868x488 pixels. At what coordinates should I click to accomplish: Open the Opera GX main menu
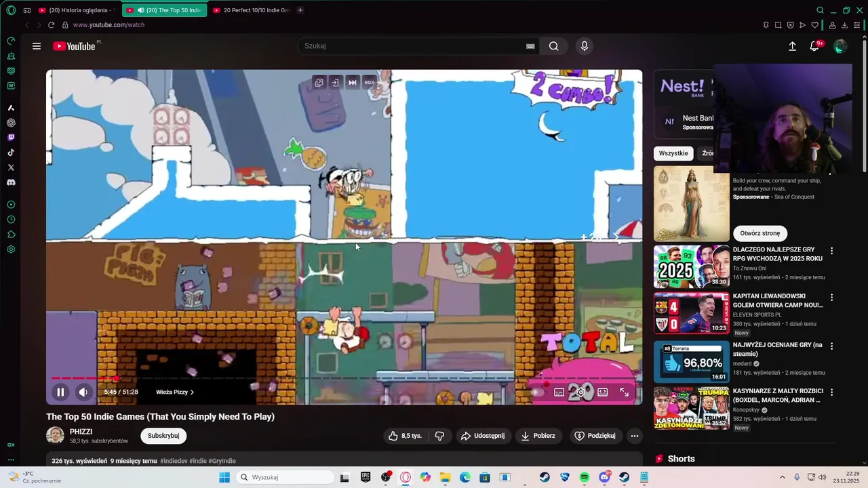(11, 10)
